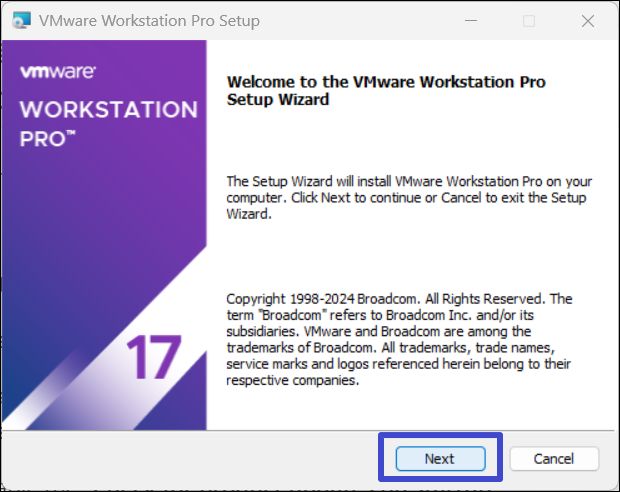Click the Welcome to Setup Wizard heading
This screenshot has width=620, height=492.
(x=386, y=90)
